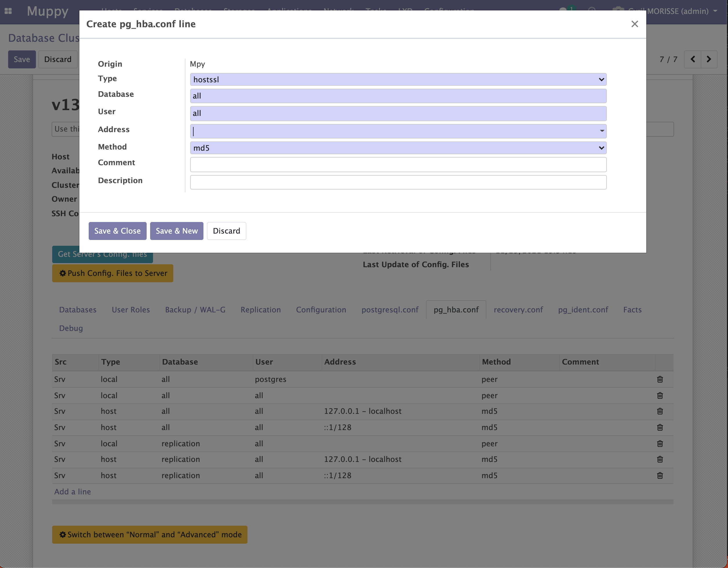Close the Create pg_hba.conf line dialog
This screenshot has width=728, height=568.
634,24
